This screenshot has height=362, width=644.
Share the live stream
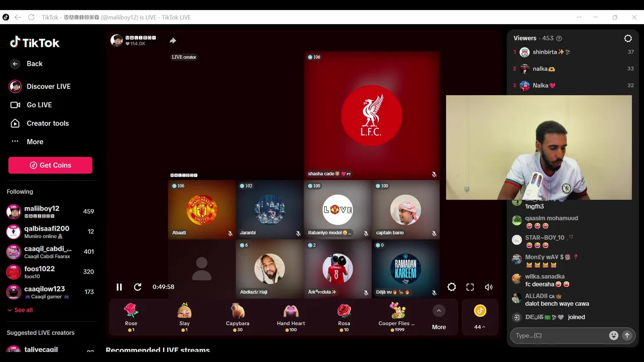[173, 41]
